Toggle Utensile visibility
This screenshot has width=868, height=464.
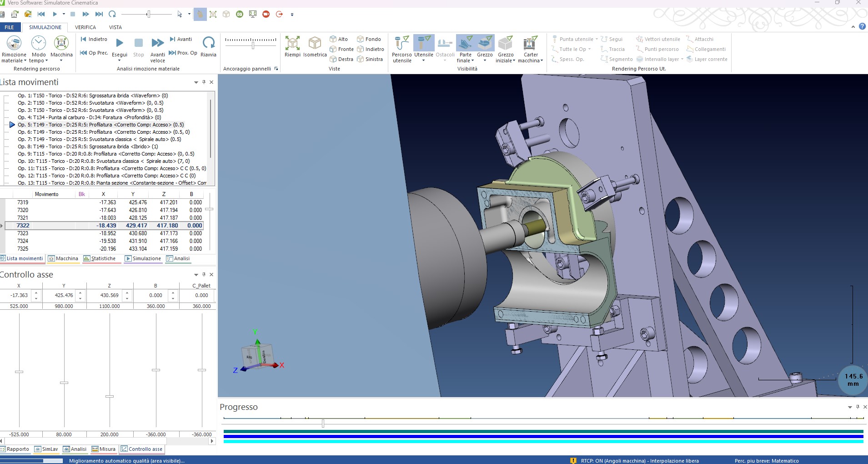423,43
